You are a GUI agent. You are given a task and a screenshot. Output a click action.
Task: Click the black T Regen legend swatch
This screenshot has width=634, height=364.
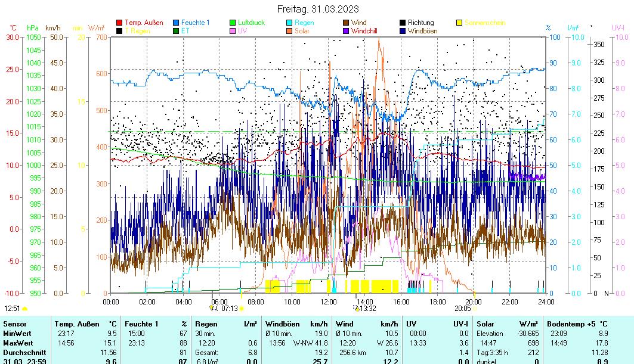coord(119,31)
